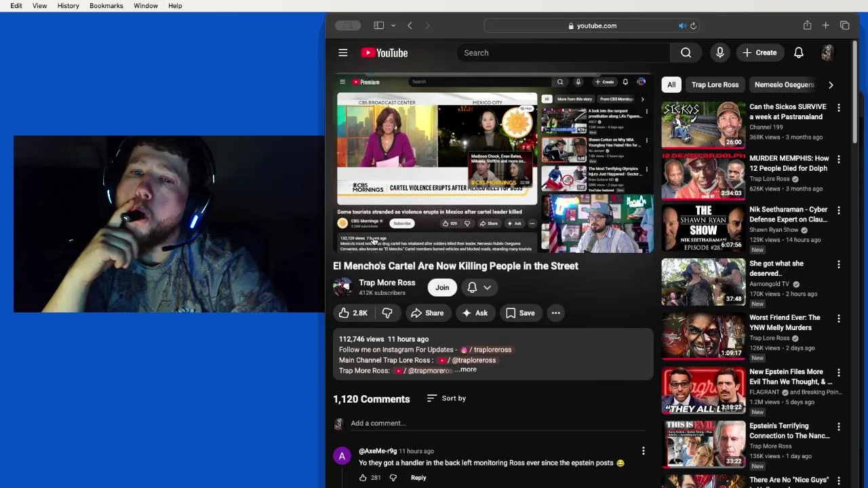Open the @traploreross main channel link
This screenshot has height=488, width=868.
tap(467, 361)
